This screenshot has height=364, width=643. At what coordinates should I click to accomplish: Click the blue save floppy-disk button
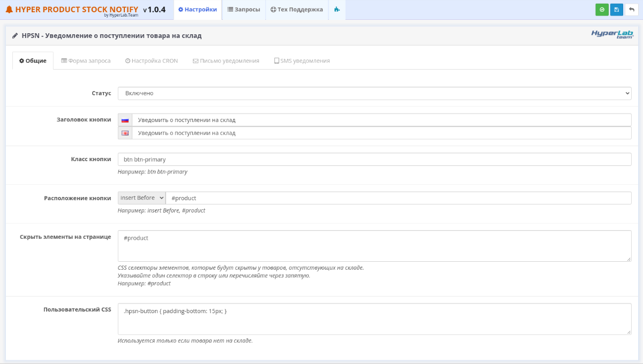tap(616, 10)
